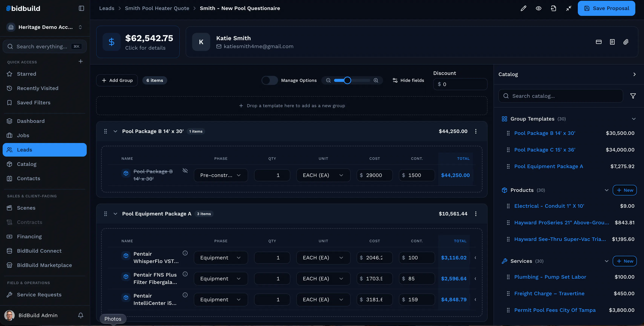Open Equipment phase dropdown for Pentair WhisperFlo
Image resolution: width=644 pixels, height=326 pixels.
pyautogui.click(x=221, y=258)
